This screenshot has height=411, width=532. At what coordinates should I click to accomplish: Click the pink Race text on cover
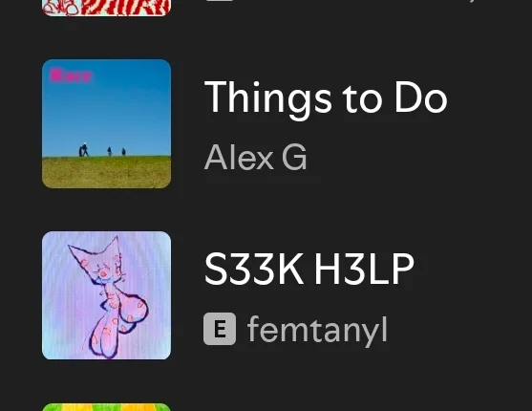71,76
